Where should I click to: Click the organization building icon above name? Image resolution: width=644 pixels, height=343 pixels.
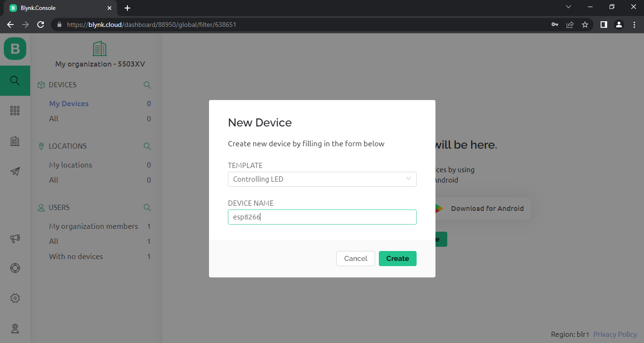pos(100,49)
